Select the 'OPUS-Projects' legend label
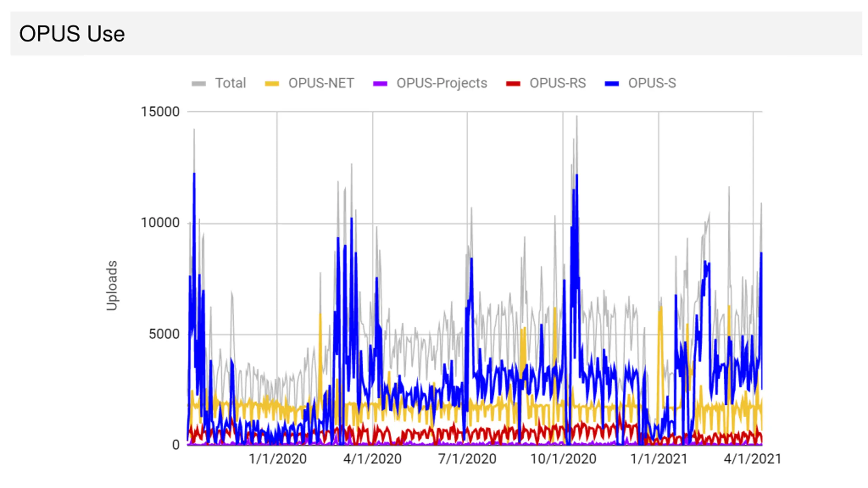Image resolution: width=868 pixels, height=488 pixels. (x=442, y=84)
